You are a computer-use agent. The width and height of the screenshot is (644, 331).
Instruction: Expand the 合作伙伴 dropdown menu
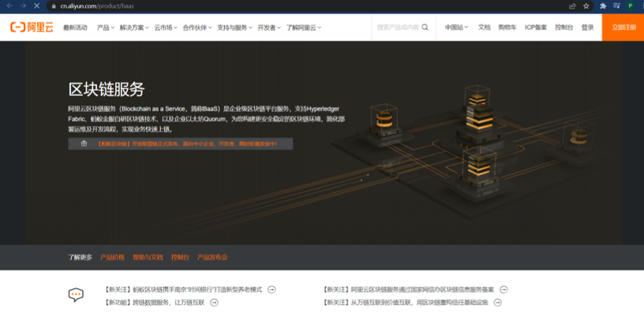pyautogui.click(x=197, y=28)
